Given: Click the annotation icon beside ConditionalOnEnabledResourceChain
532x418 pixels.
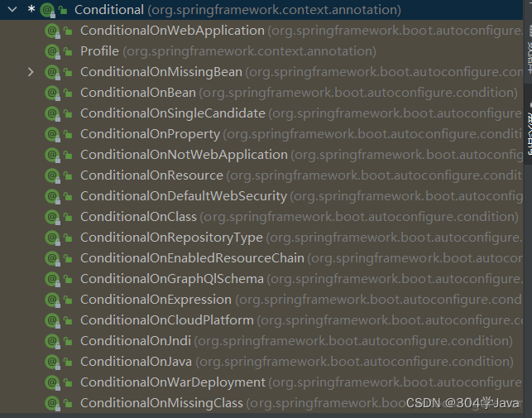Looking at the screenshot, I should [52, 259].
